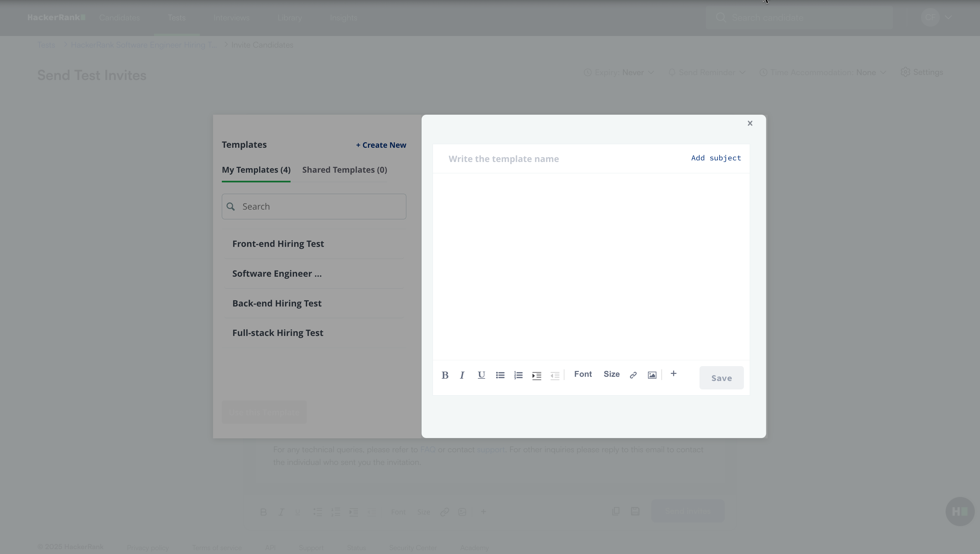Select the My Templates tab
The height and width of the screenshot is (554, 980).
point(256,170)
